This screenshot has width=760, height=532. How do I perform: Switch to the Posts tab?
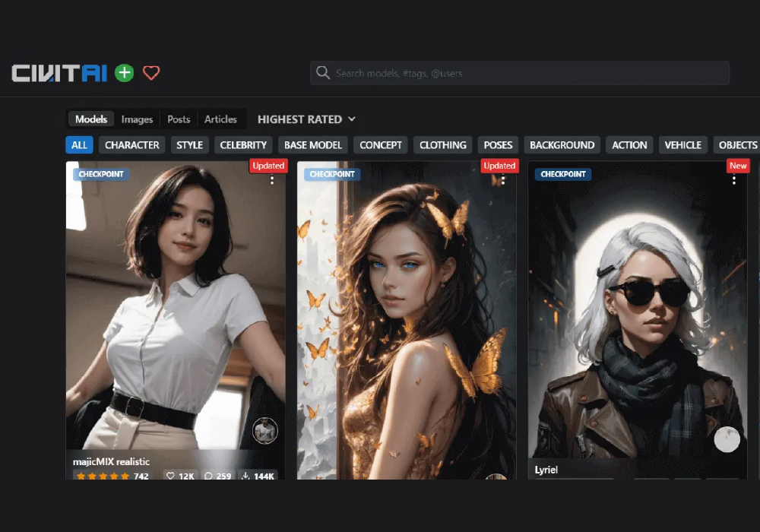[x=179, y=119]
